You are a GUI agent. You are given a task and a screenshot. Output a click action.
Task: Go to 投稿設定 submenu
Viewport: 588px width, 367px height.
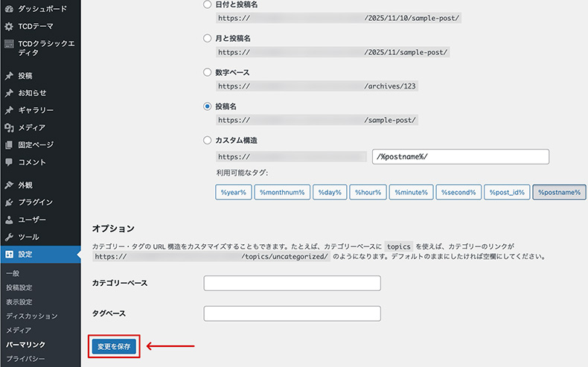tap(19, 287)
